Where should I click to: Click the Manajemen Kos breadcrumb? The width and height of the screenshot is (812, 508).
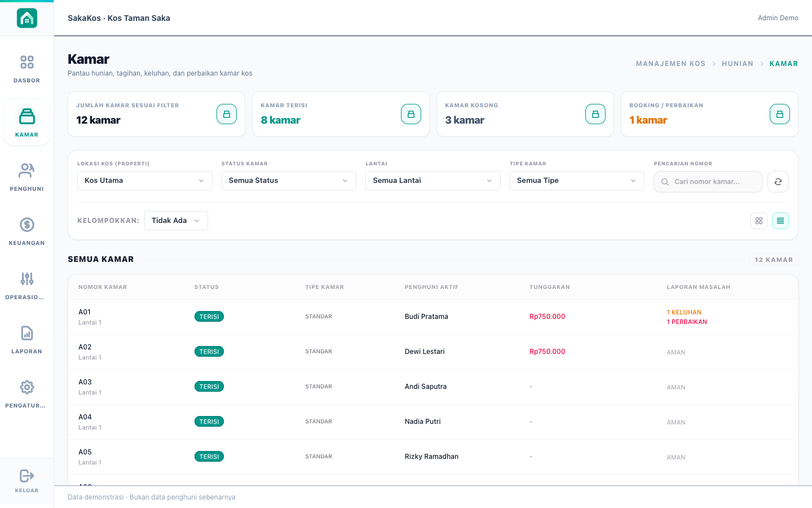pos(670,64)
